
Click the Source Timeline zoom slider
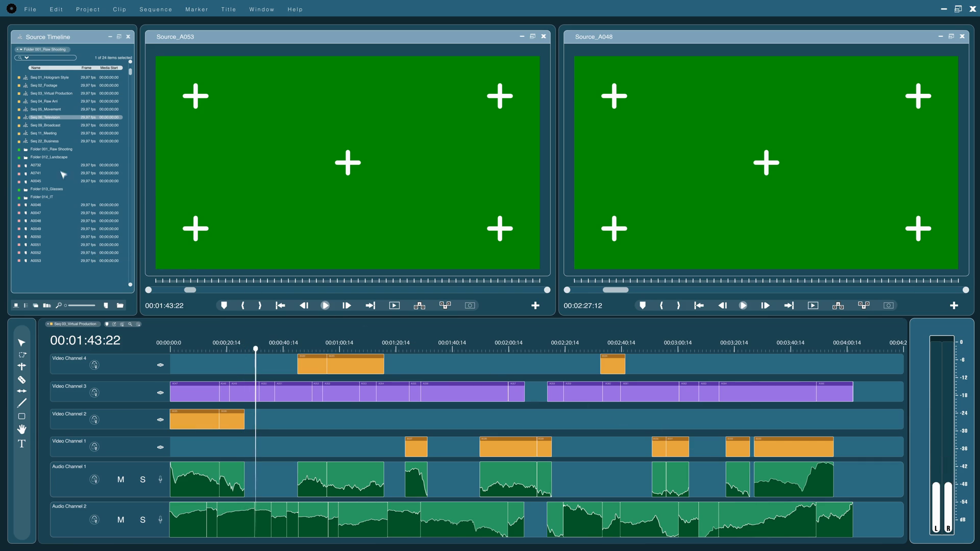point(82,305)
